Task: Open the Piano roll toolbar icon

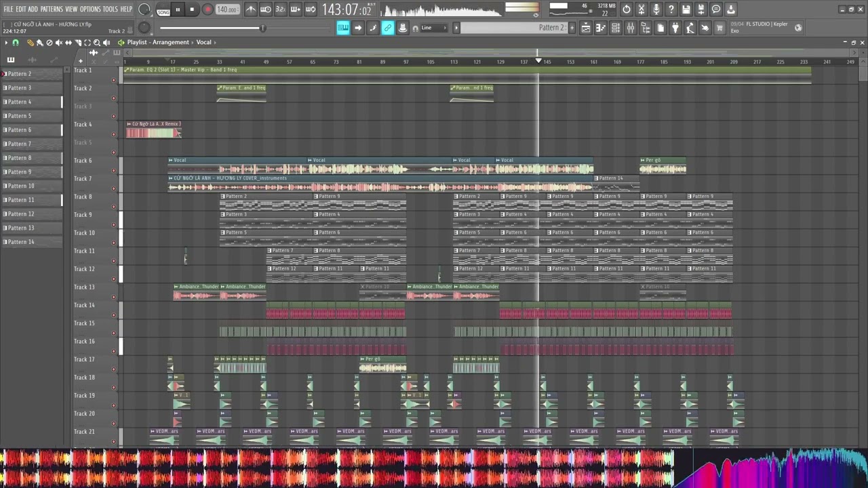Action: [601, 28]
